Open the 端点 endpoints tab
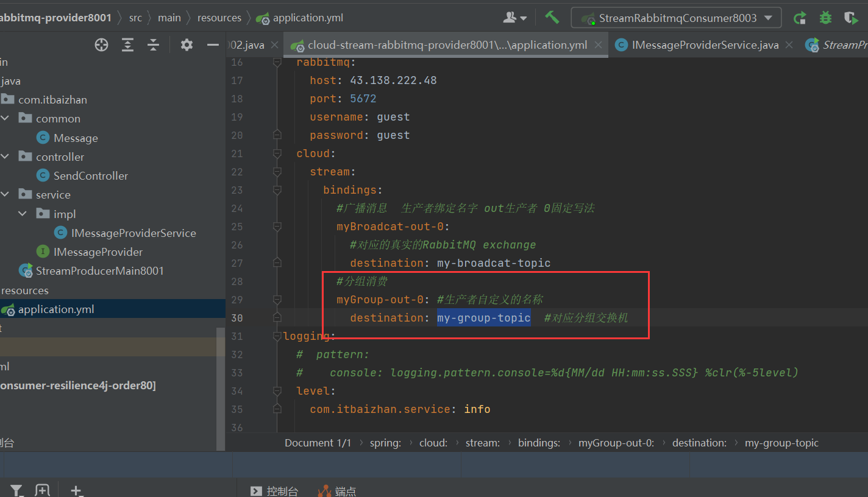Screen dimensions: 868x497 pos(336,491)
